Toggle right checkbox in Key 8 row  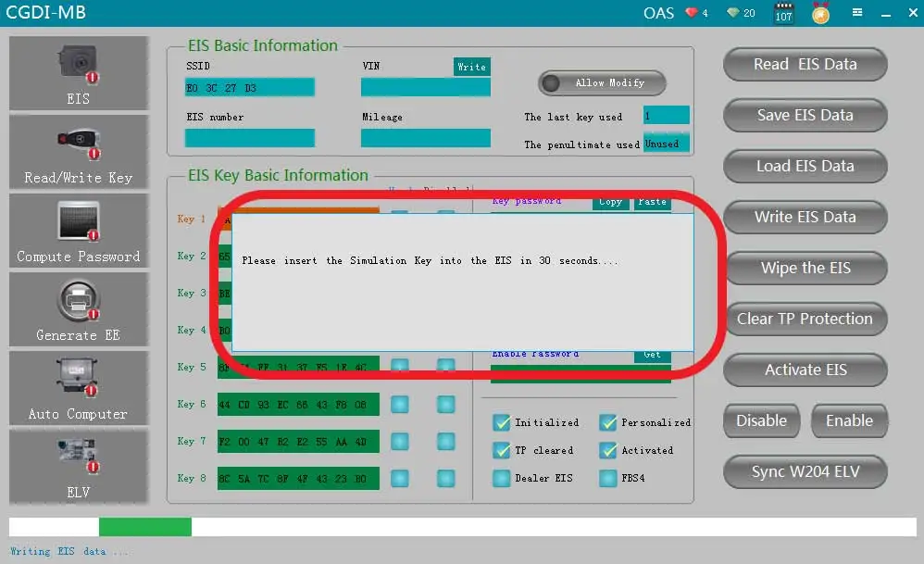(x=445, y=479)
